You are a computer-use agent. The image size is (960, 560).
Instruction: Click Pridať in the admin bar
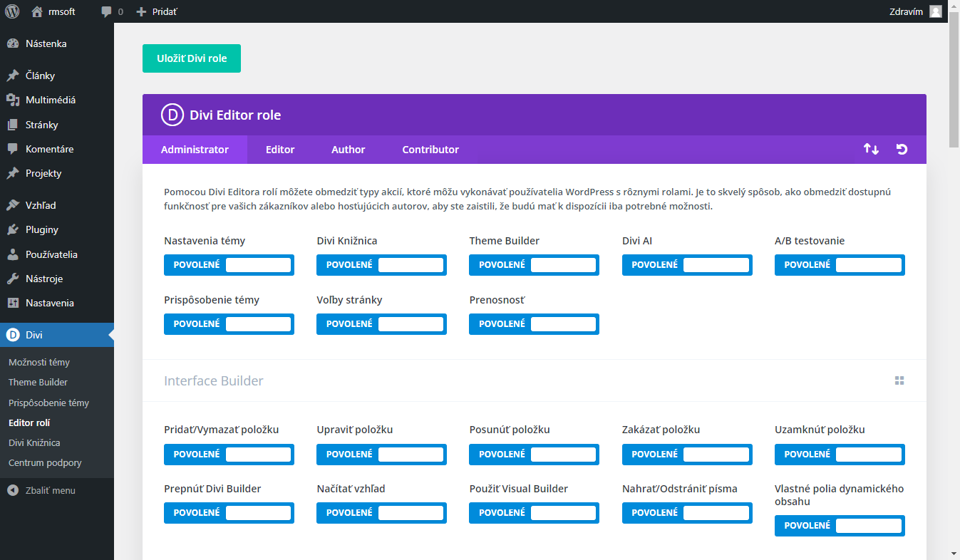(165, 11)
